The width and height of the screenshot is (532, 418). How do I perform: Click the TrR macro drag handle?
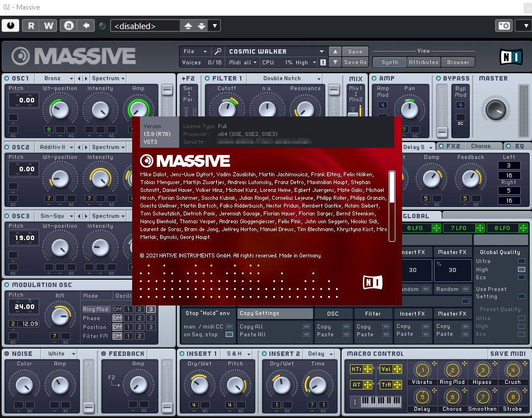[x=397, y=385]
